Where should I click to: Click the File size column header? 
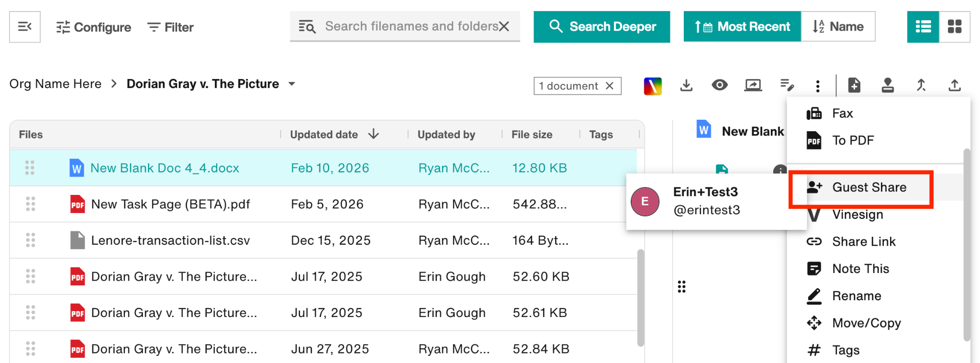(532, 135)
